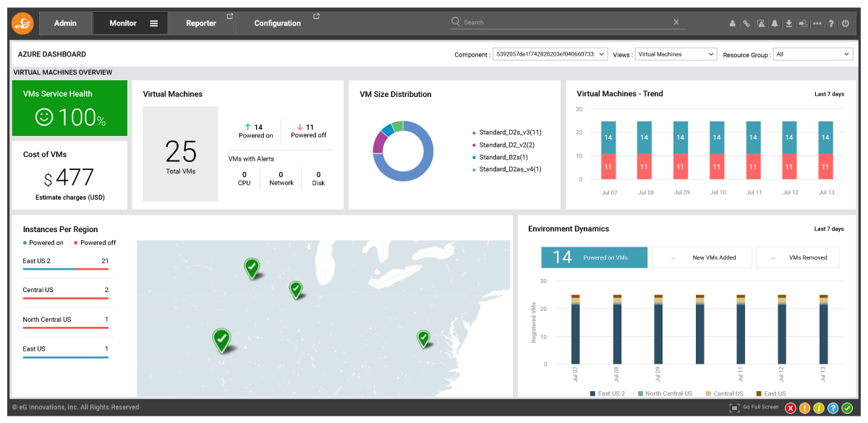
Task: Clear the search with the X icon
Action: point(677,22)
